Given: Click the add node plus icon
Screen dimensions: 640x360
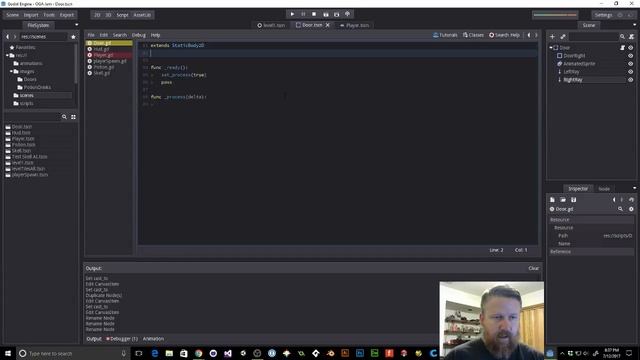Looking at the screenshot, I should point(552,37).
